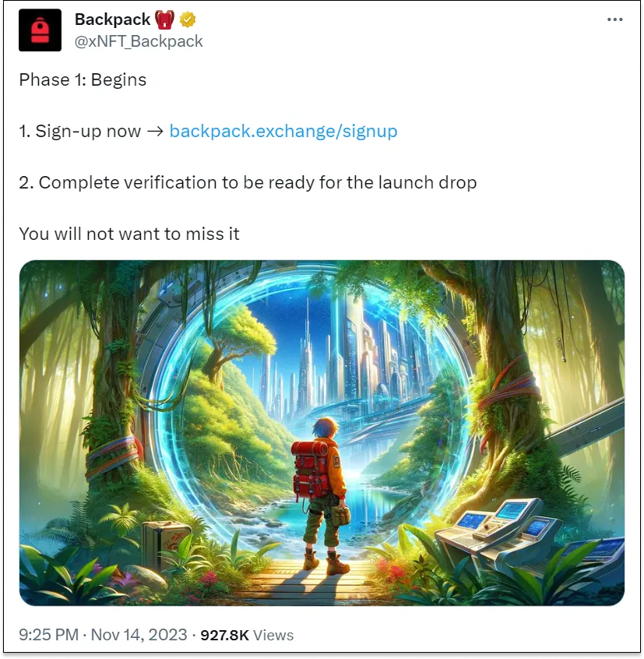Click the "Phase 1: Begins" text line

(83, 80)
